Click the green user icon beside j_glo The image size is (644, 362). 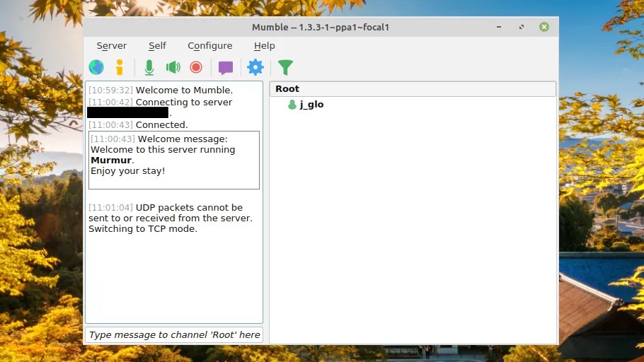pos(292,105)
